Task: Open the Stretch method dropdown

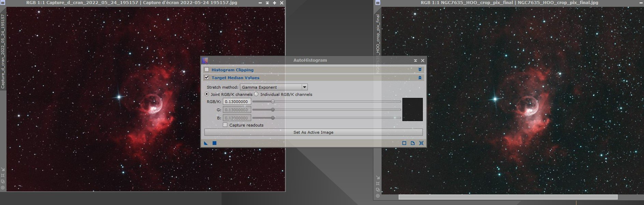Action: pos(274,87)
